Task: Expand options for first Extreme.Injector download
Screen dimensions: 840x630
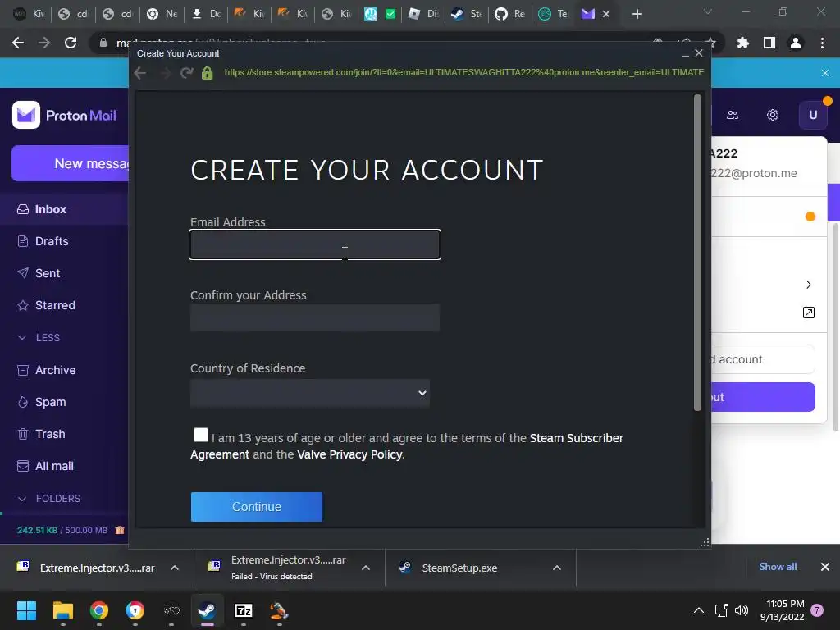Action: (175, 568)
